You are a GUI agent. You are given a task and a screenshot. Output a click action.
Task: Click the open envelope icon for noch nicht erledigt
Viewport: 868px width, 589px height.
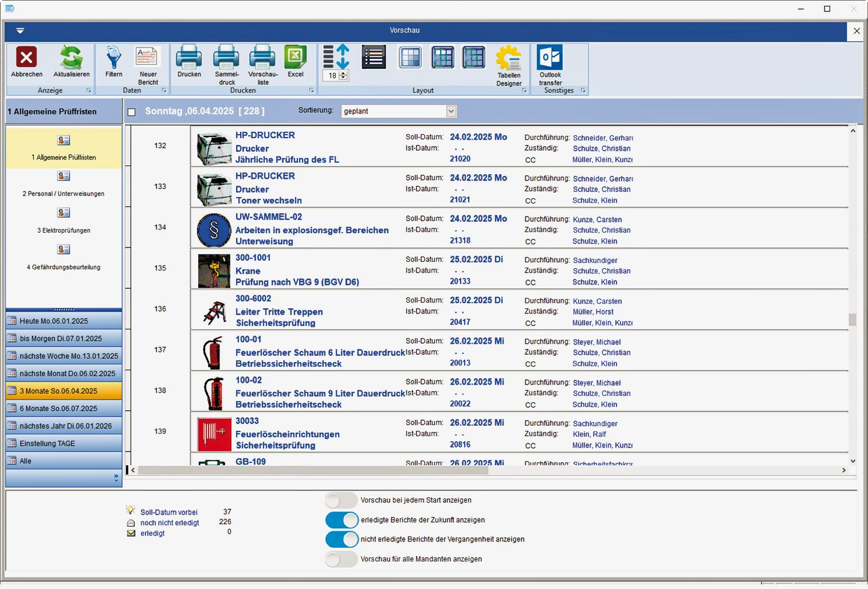coord(131,523)
